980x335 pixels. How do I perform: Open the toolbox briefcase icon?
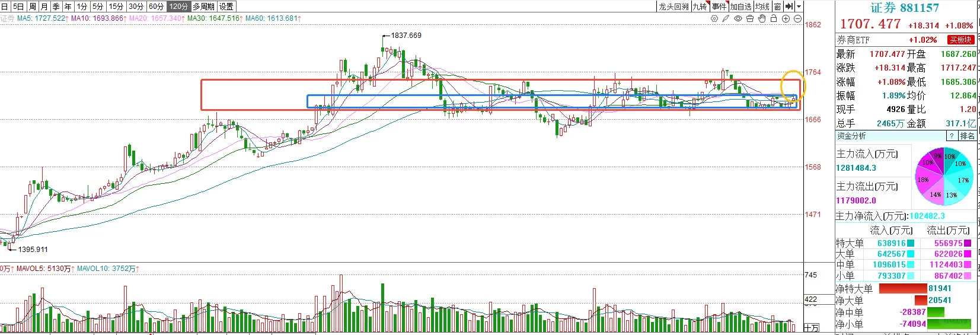(750, 19)
